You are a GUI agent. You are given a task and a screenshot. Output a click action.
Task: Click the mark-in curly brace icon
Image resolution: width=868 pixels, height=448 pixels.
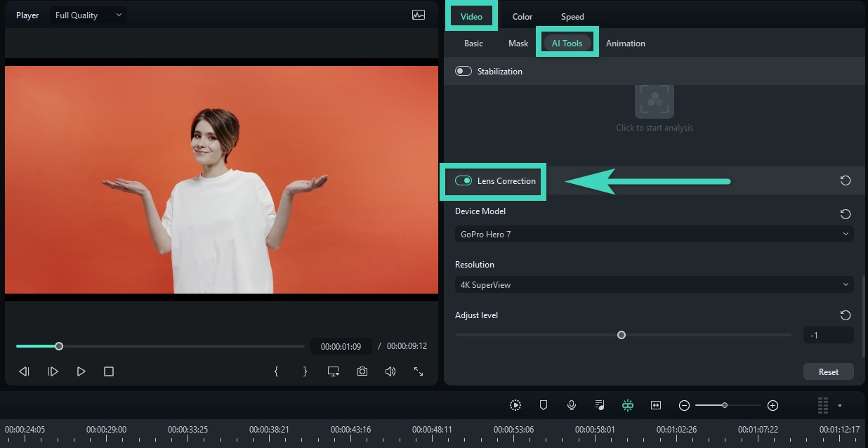tap(276, 371)
